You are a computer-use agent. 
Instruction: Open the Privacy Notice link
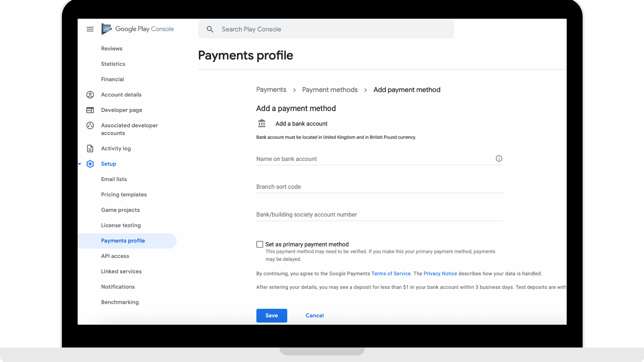point(440,274)
